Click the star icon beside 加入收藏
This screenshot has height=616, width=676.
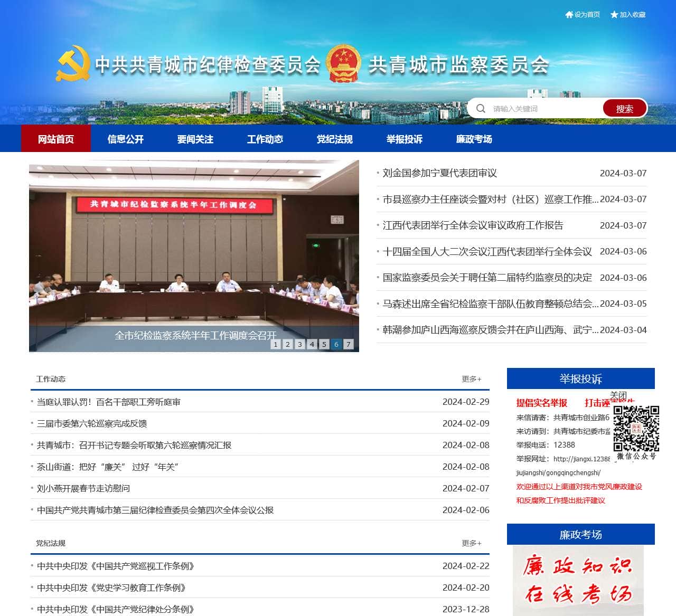point(614,15)
